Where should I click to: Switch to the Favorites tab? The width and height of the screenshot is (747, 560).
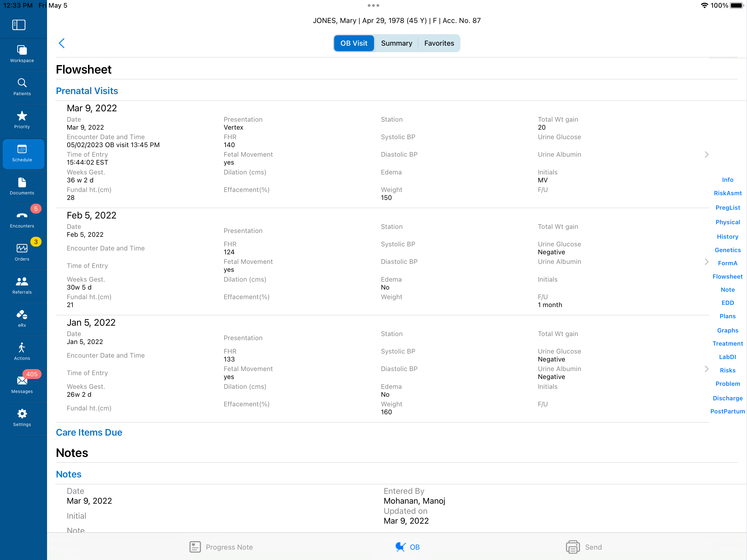tap(439, 43)
